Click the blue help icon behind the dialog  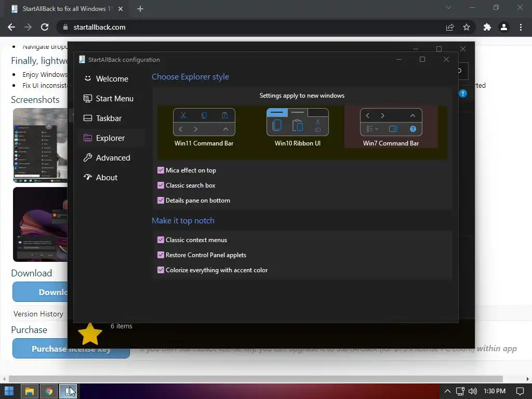(463, 94)
